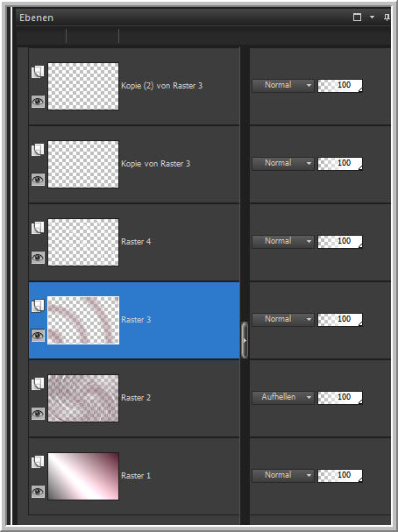Select the Kopie von Raster 3 layer

tap(134, 164)
